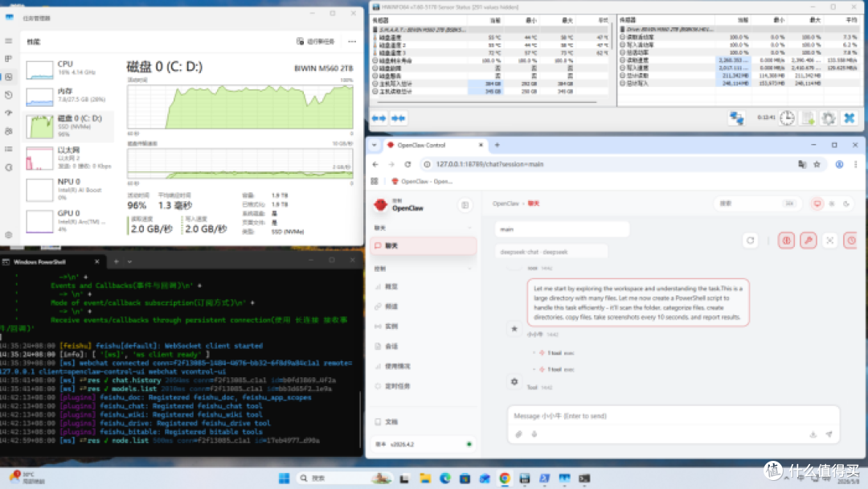Click OpenClaw bookmark in Chrome bookmarks bar
The height and width of the screenshot is (489, 868).
tap(422, 182)
